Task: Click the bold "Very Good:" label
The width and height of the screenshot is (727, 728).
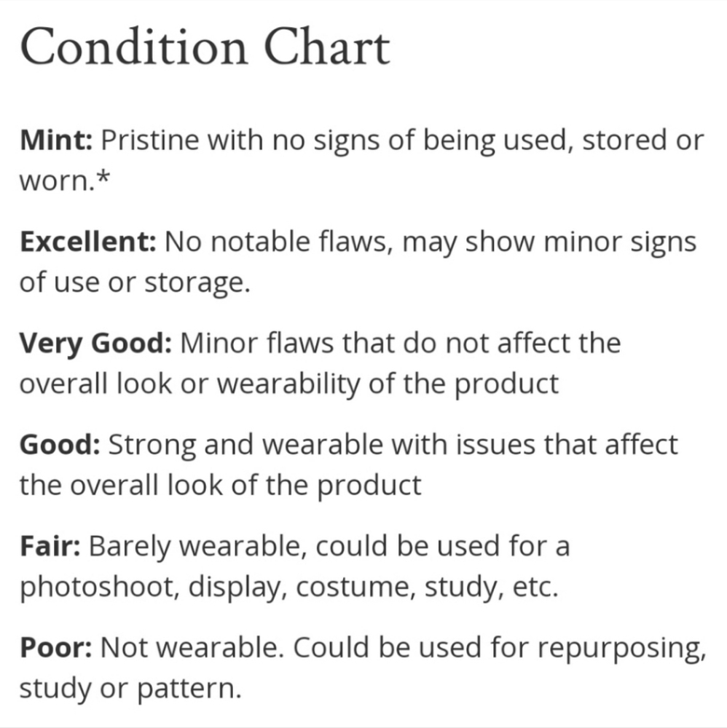Action: pos(95,343)
